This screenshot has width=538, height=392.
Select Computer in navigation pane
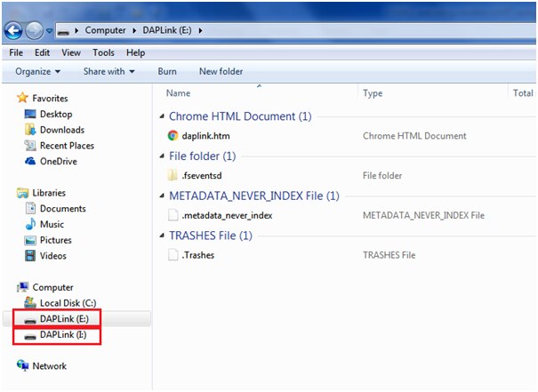pos(52,288)
